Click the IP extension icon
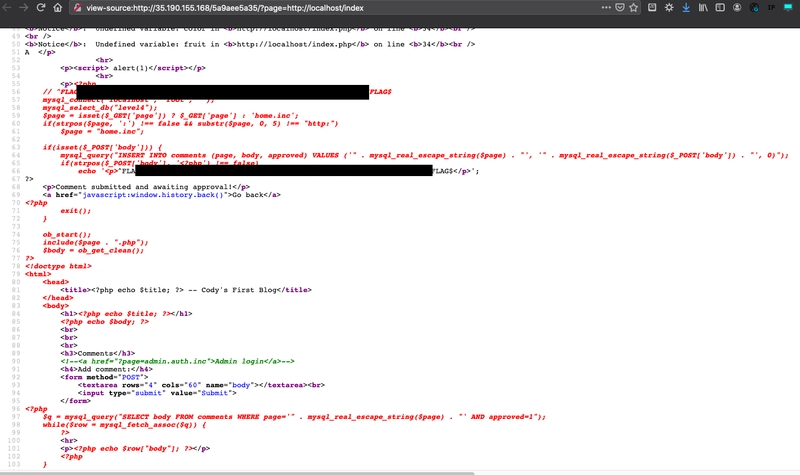Viewport: 800px width, 475px height. 771,8
